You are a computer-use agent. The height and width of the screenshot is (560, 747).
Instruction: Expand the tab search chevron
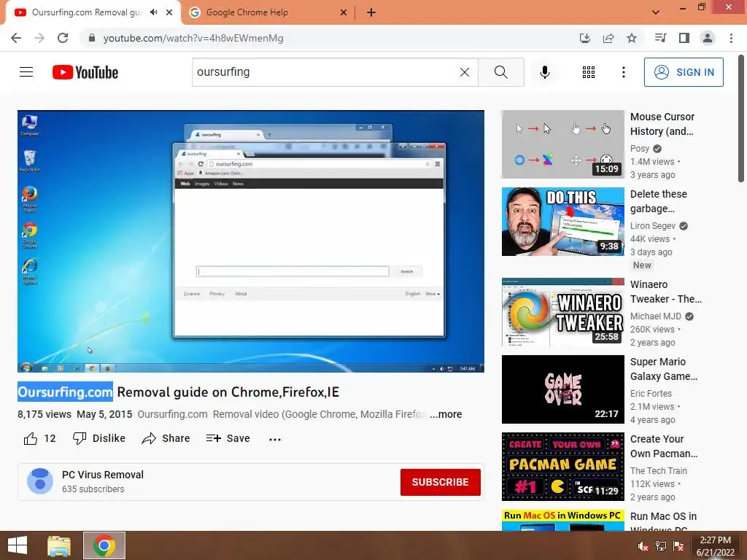tap(656, 12)
